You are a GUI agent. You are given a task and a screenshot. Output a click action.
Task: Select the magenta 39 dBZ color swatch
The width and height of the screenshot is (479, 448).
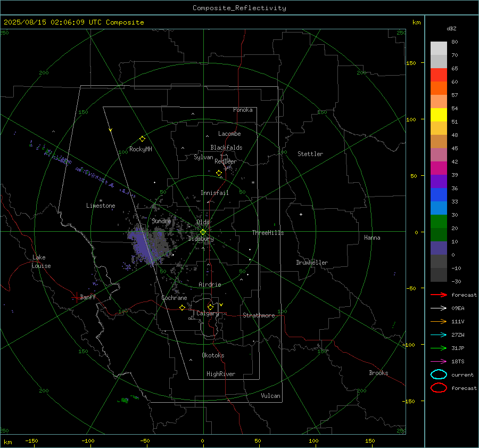click(439, 168)
